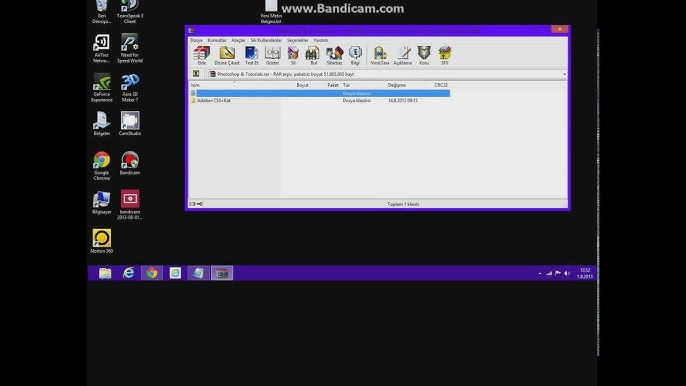Click the drive/key icon in WinRAR status bar

pos(196,204)
